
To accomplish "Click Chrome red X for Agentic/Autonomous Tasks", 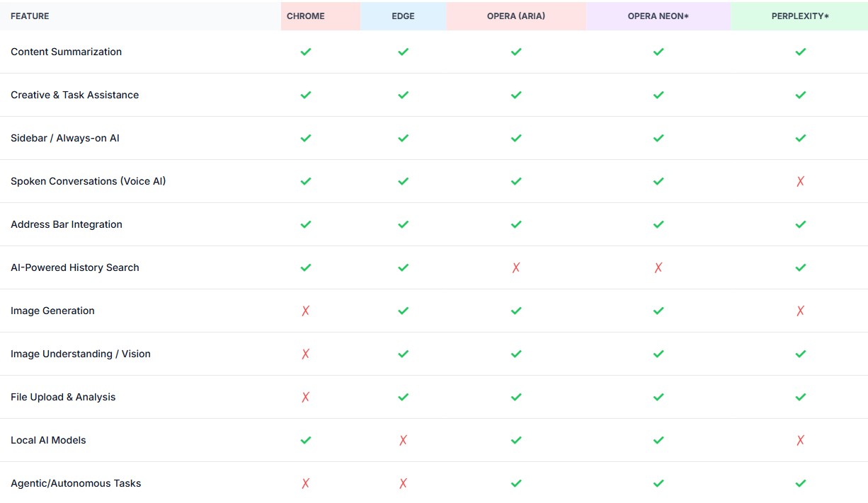I will point(306,483).
